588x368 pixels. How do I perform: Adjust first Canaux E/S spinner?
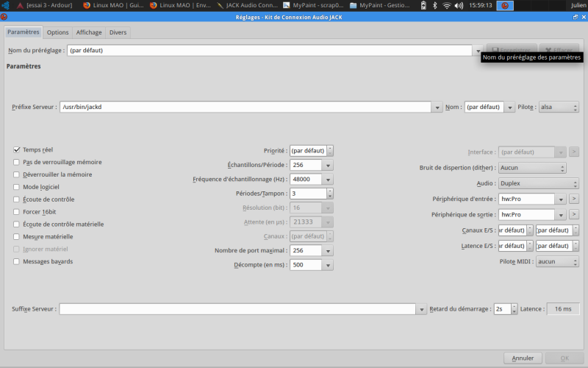pos(530,230)
